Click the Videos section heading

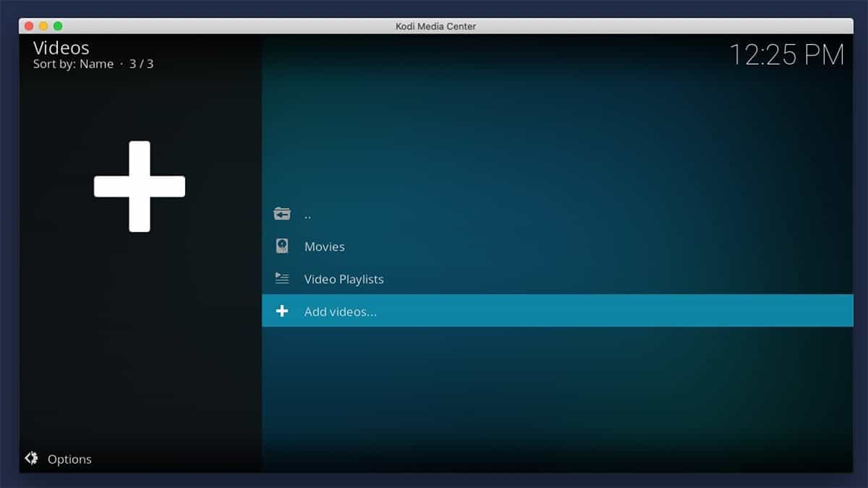[61, 48]
